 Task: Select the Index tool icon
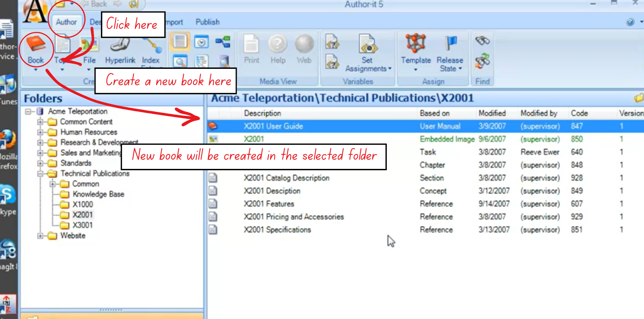pyautogui.click(x=151, y=46)
